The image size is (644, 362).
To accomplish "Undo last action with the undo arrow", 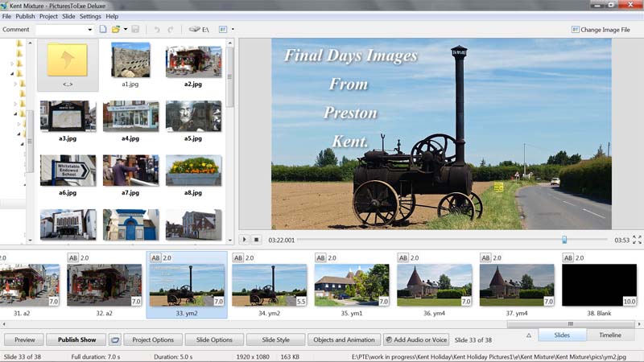I will (x=156, y=30).
